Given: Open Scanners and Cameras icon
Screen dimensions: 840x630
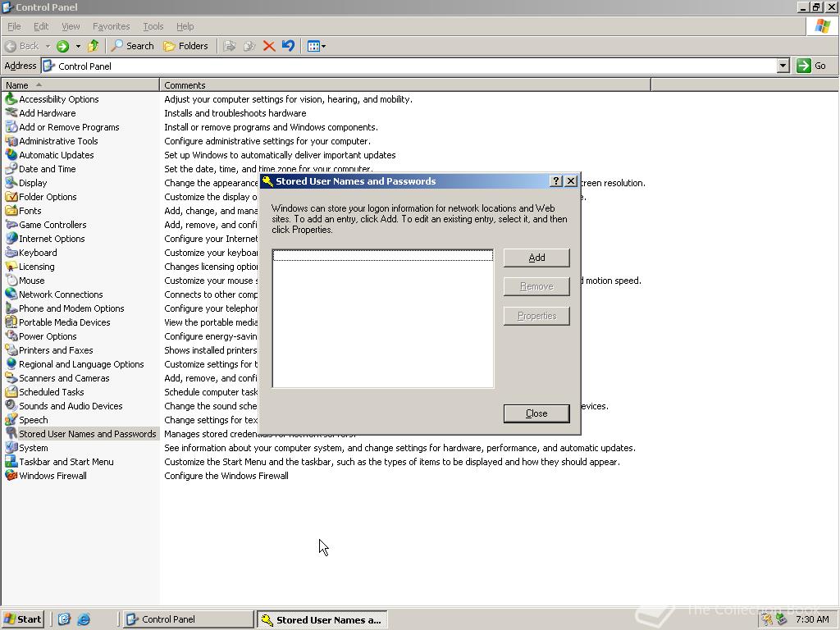Looking at the screenshot, I should tap(11, 377).
